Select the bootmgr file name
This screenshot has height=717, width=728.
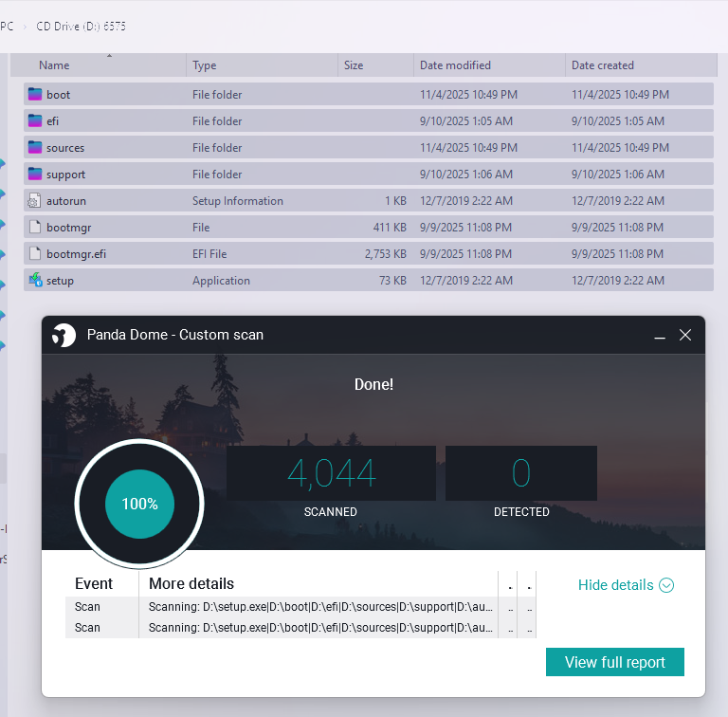[68, 228]
